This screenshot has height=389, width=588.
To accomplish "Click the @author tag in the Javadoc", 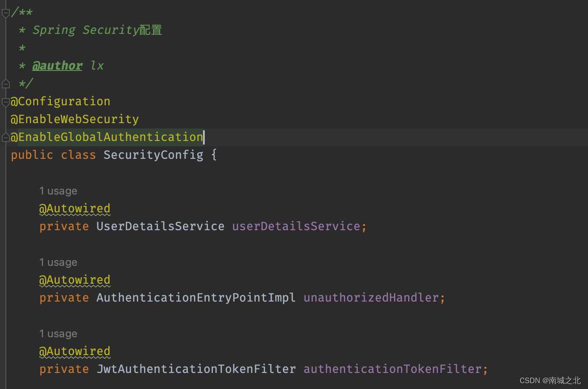I will (57, 65).
